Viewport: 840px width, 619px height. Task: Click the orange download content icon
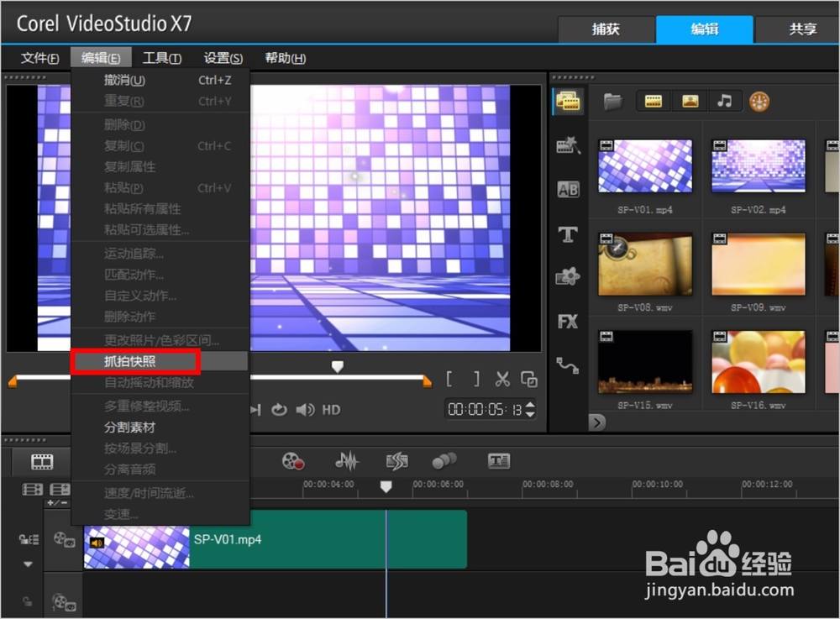click(x=759, y=101)
